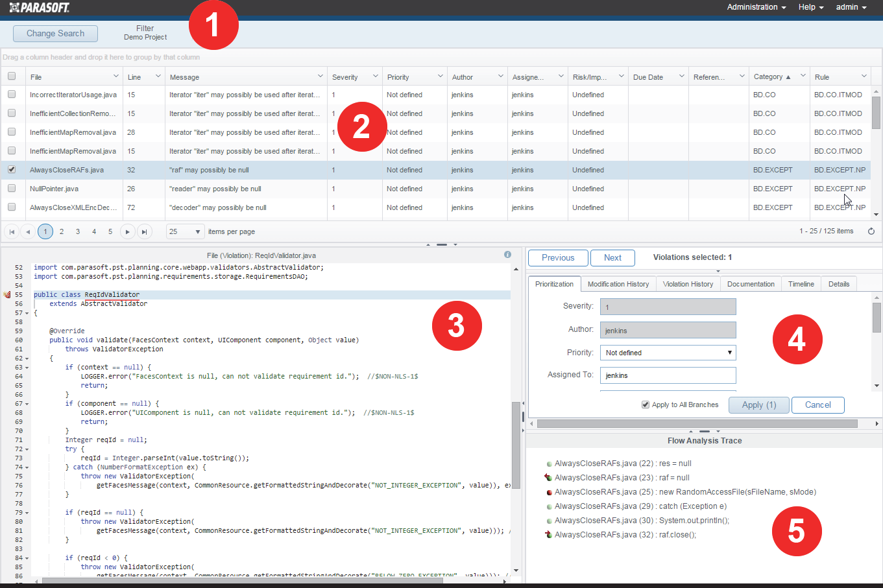The width and height of the screenshot is (883, 588).
Task: Switch to the Modification History tab
Action: 618,284
